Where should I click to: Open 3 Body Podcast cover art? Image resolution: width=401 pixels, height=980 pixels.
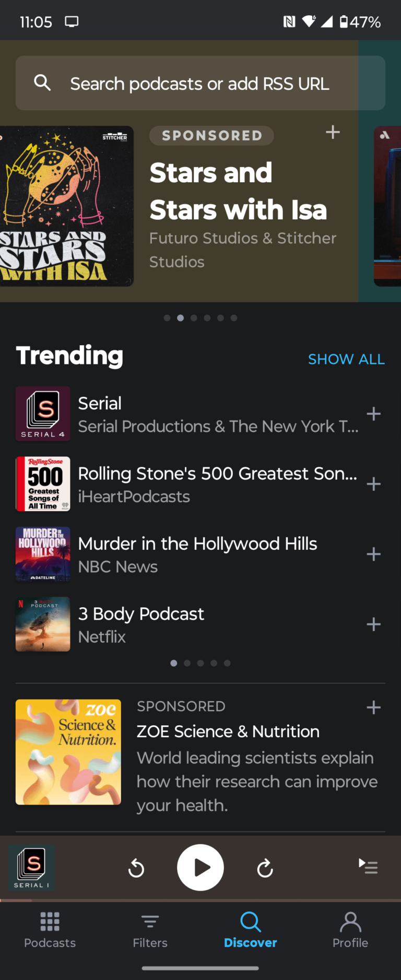pyautogui.click(x=43, y=624)
